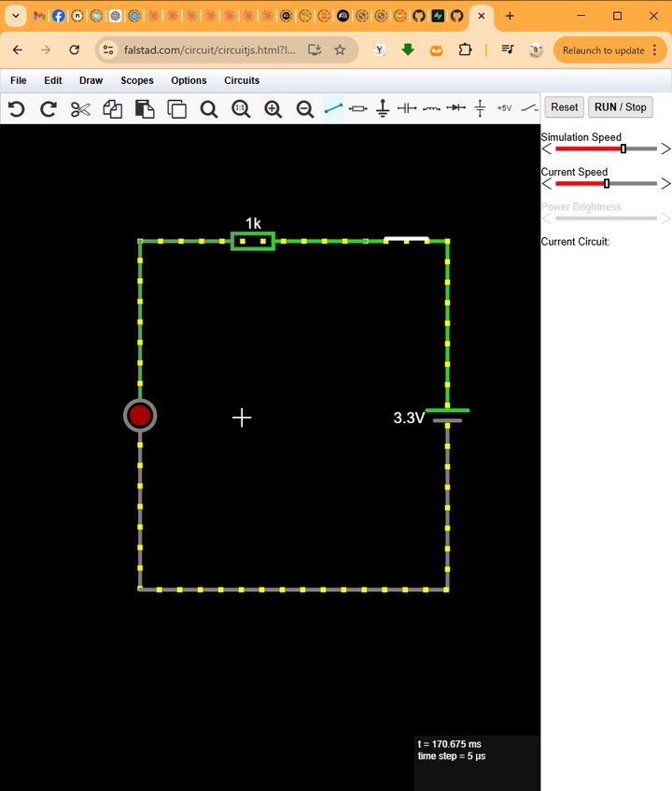Expand the tab search dropdown
Image resolution: width=672 pixels, height=791 pixels.
[x=16, y=16]
